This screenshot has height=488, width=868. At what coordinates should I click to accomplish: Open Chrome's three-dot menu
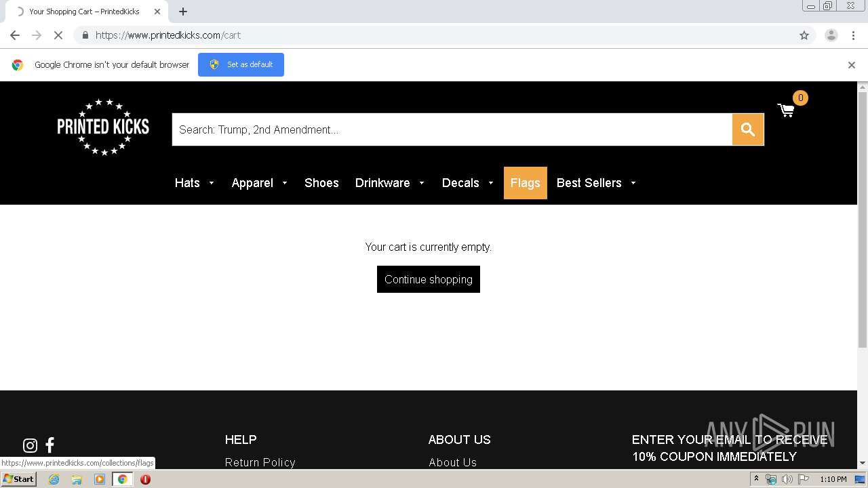(x=853, y=35)
